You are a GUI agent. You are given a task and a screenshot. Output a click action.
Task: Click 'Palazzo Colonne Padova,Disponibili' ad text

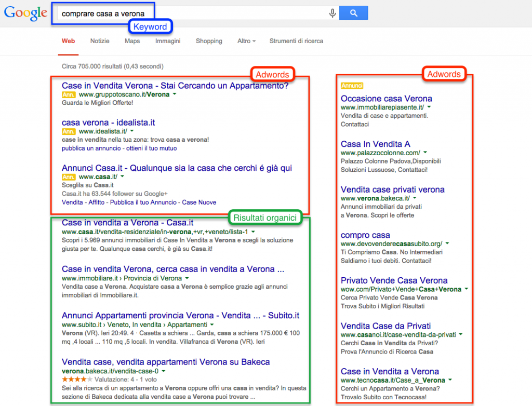pos(391,161)
